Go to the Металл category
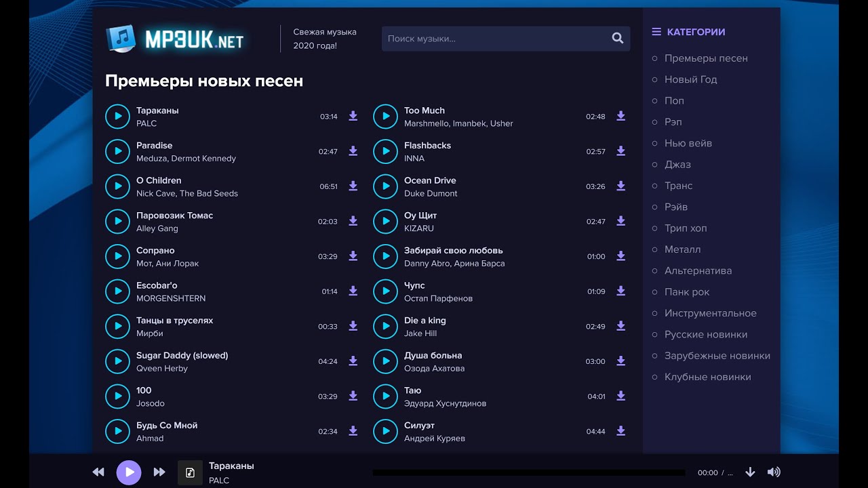This screenshot has height=488, width=868. point(683,249)
